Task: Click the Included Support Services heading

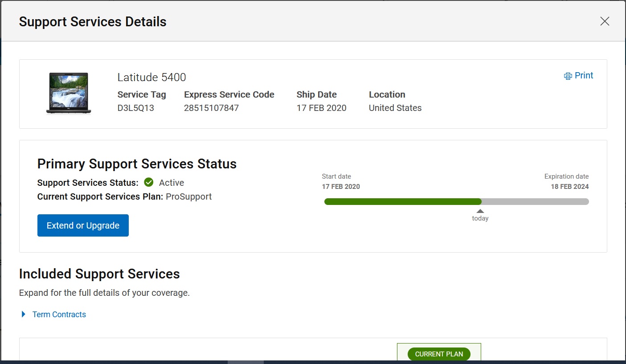Action: (x=99, y=274)
